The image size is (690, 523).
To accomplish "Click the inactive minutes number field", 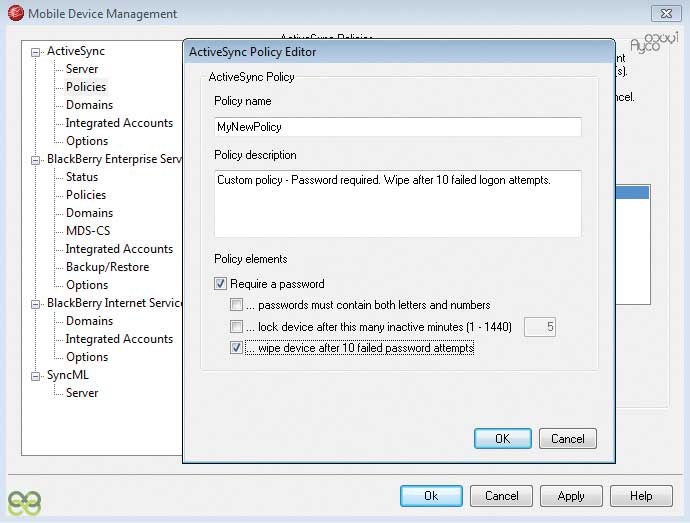I will click(x=540, y=327).
